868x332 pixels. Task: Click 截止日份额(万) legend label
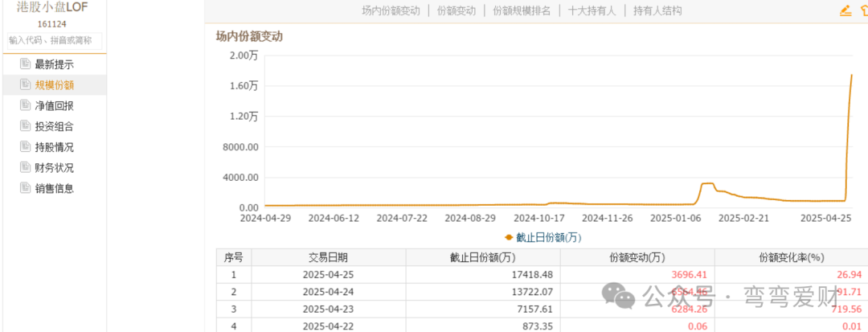(549, 237)
